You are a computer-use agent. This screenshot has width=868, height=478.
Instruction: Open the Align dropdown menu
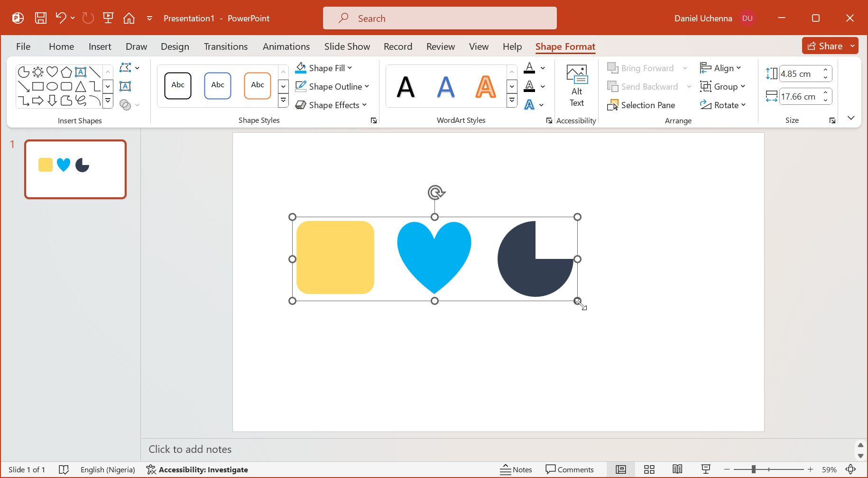click(720, 68)
